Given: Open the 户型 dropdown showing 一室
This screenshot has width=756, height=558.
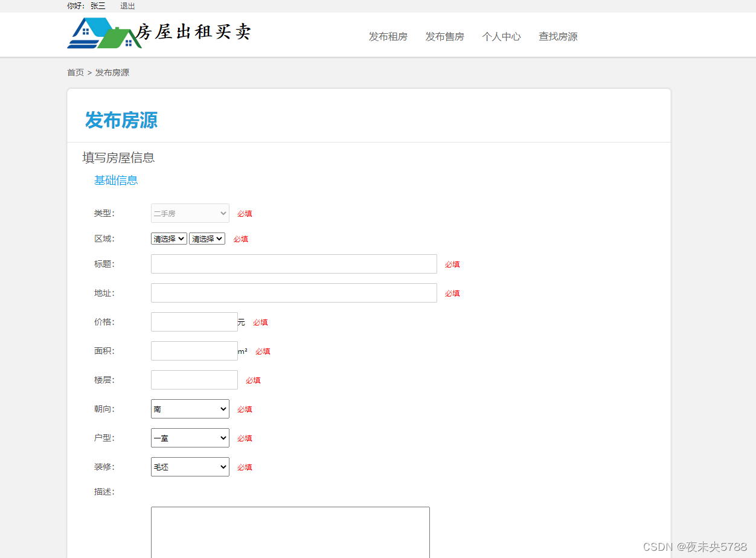Looking at the screenshot, I should tap(190, 438).
